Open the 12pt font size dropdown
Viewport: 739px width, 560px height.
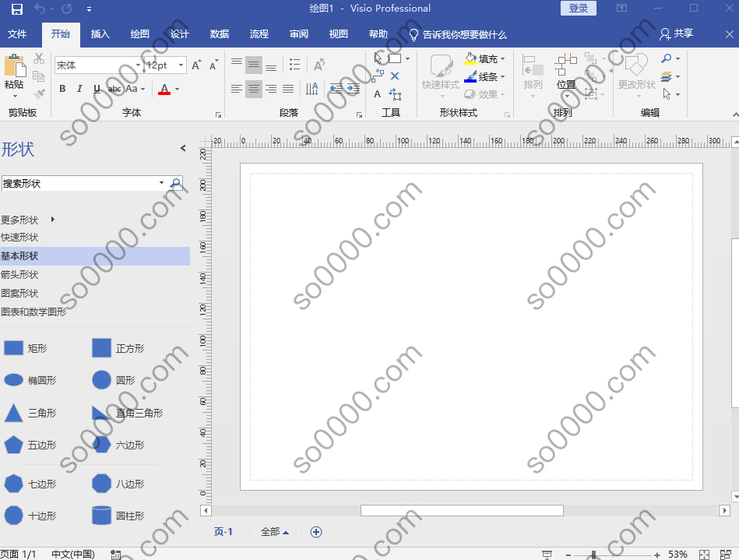tap(181, 65)
